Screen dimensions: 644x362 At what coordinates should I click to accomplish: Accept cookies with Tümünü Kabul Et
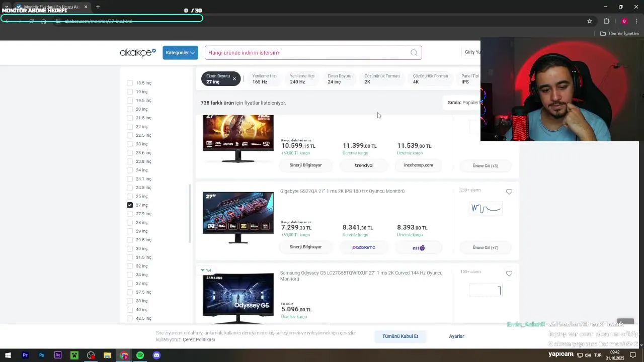(400, 336)
